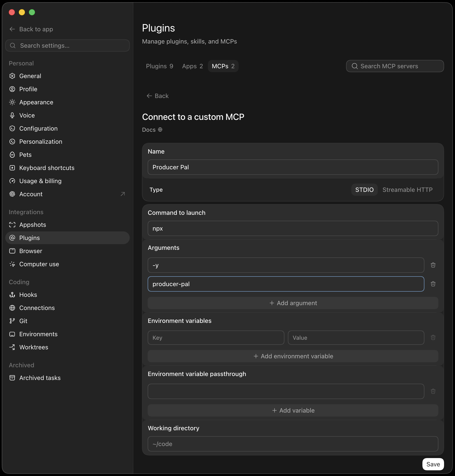Screen dimensions: 455x476
Task: Open Keyboard shortcuts icon
Action: coord(12,168)
